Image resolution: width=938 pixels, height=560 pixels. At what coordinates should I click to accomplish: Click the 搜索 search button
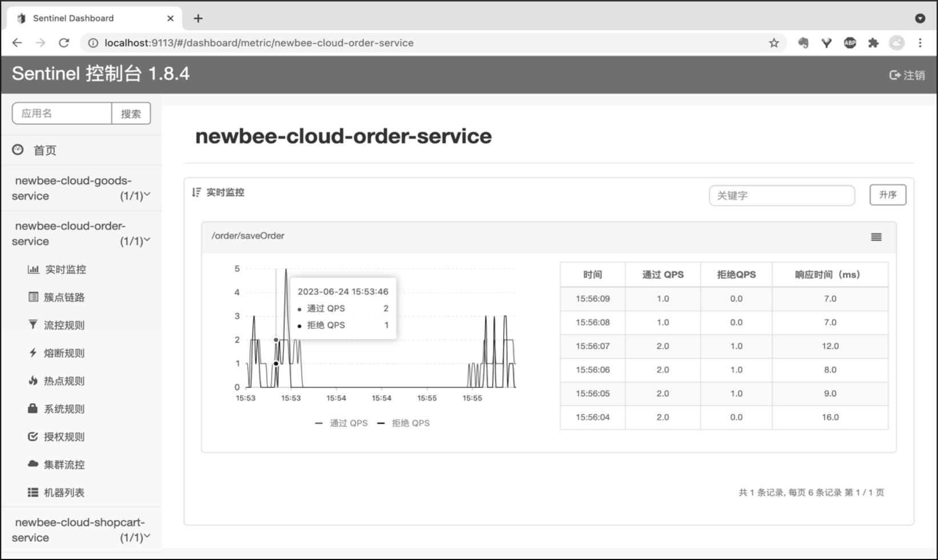[x=131, y=114]
